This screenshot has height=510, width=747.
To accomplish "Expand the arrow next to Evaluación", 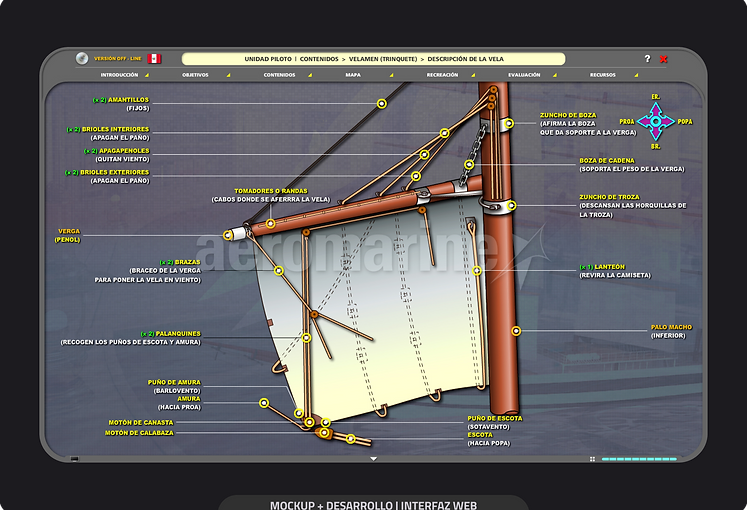I will click(x=555, y=75).
